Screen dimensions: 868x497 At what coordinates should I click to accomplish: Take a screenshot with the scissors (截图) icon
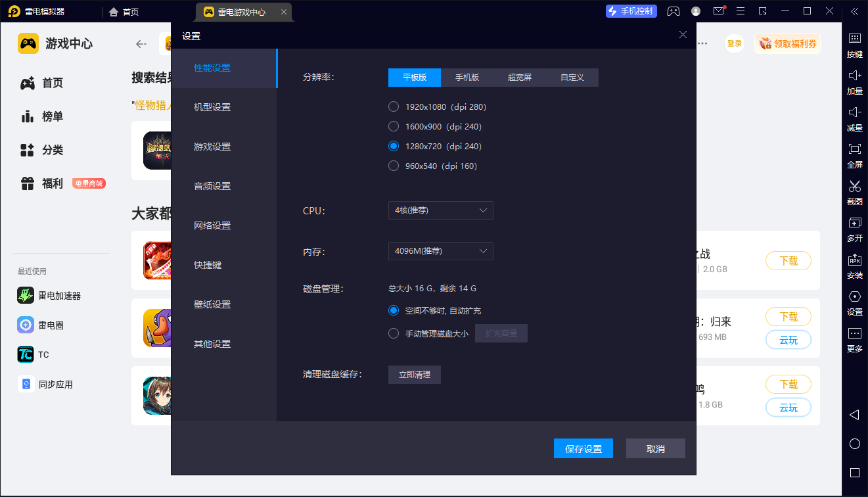854,191
